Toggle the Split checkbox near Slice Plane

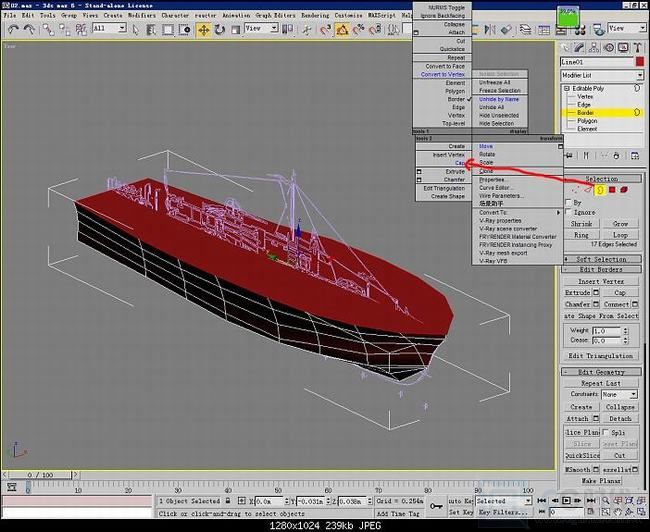606,432
